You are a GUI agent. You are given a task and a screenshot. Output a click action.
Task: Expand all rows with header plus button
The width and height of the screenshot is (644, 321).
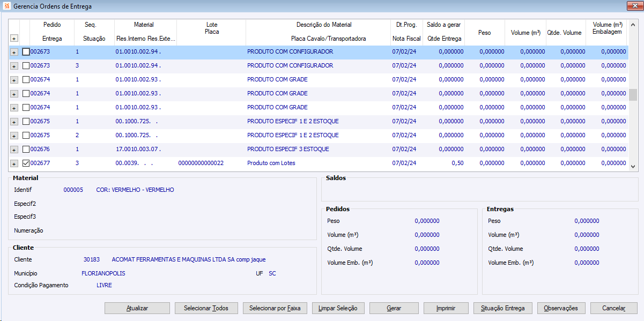click(14, 39)
